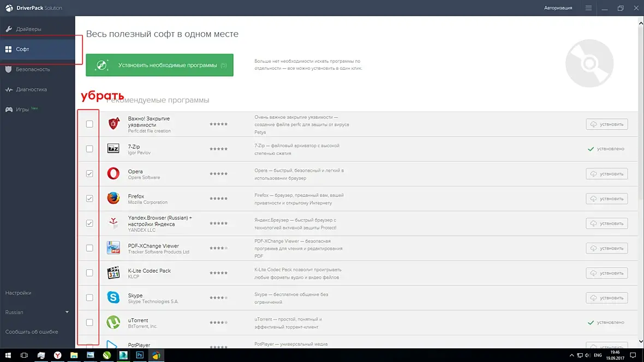644x362 pixels.
Task: Select the Софт section
Action: (37, 49)
